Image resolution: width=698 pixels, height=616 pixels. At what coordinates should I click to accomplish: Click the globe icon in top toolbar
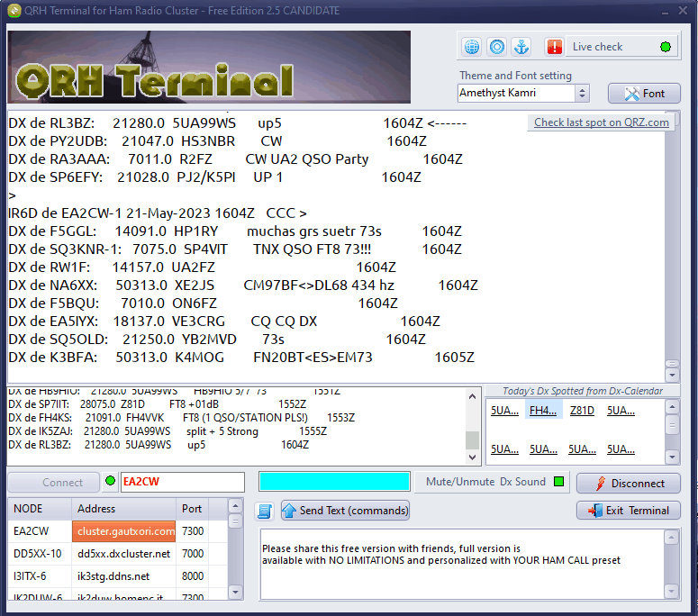(x=471, y=47)
